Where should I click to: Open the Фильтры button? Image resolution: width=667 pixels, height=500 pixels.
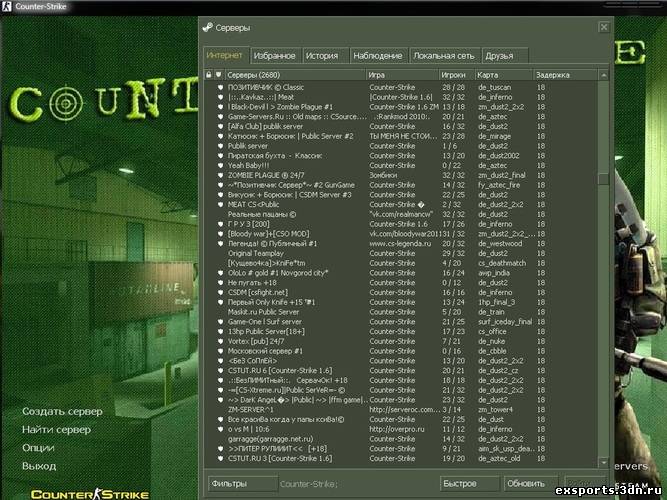pos(243,484)
